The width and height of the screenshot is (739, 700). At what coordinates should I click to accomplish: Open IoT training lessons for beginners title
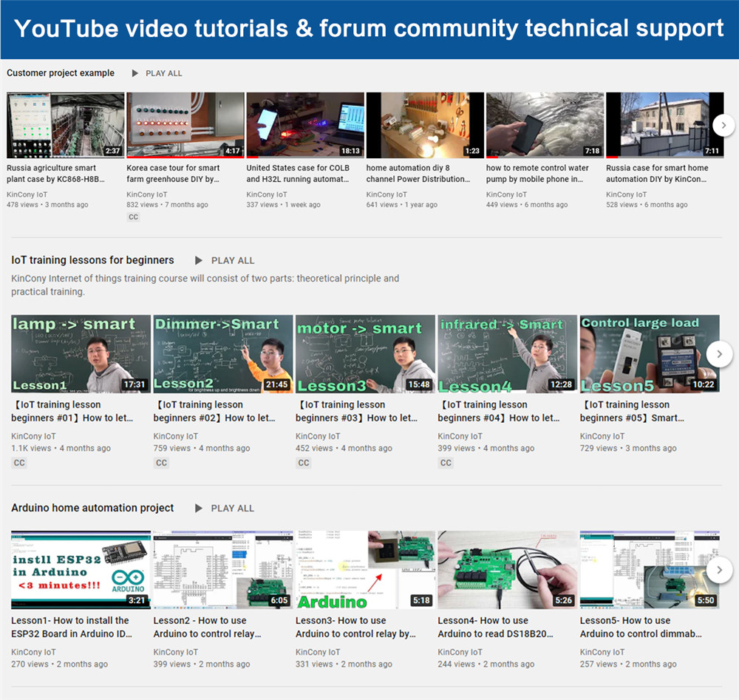point(92,260)
